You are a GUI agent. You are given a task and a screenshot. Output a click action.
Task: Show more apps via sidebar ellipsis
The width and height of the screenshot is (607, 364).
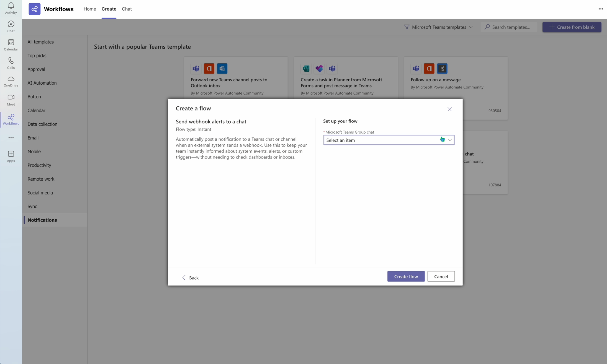(11, 138)
